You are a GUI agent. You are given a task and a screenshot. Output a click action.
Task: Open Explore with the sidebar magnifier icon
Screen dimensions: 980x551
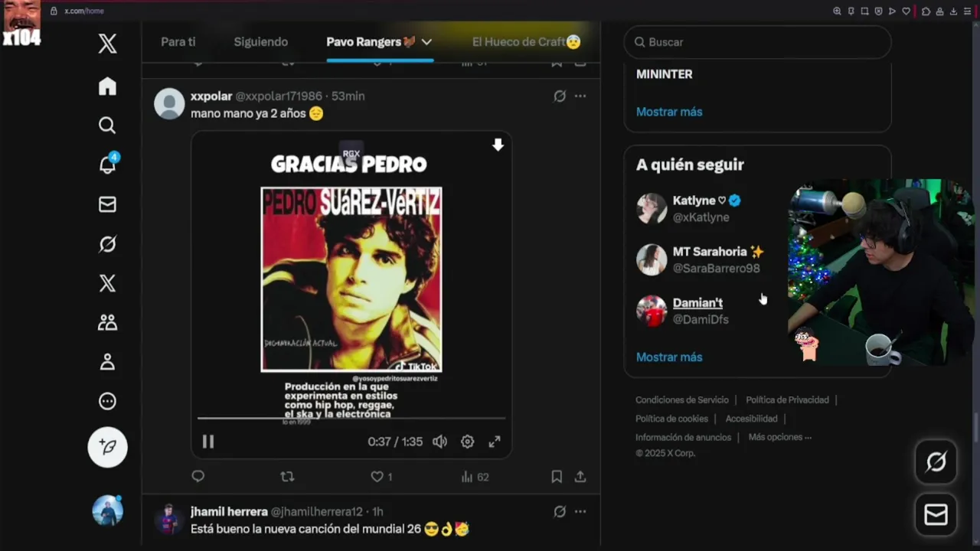[107, 126]
